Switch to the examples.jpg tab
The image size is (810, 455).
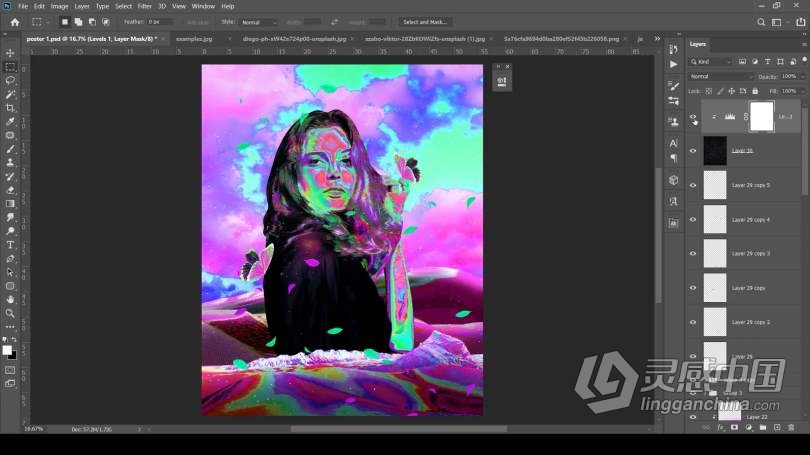point(194,39)
